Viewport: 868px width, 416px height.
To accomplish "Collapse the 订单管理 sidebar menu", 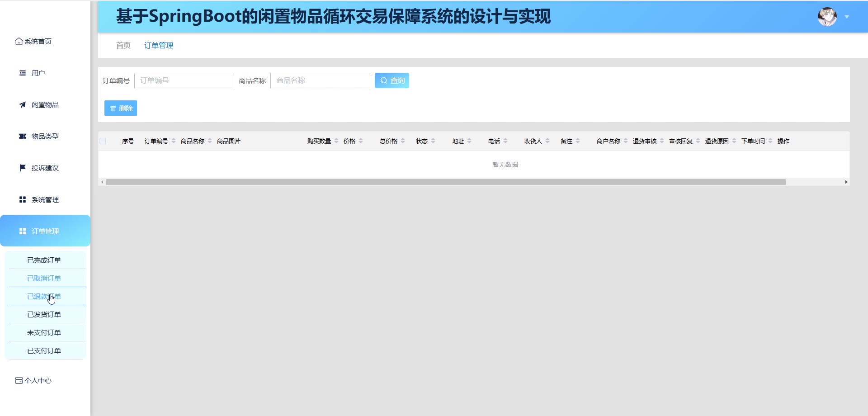I will 45,231.
